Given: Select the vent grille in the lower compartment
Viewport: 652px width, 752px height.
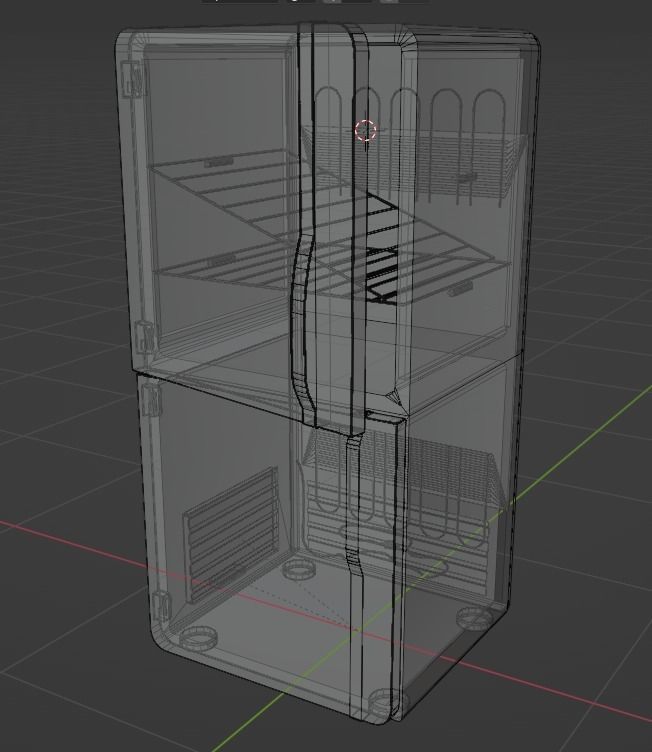Looking at the screenshot, I should click(x=232, y=534).
